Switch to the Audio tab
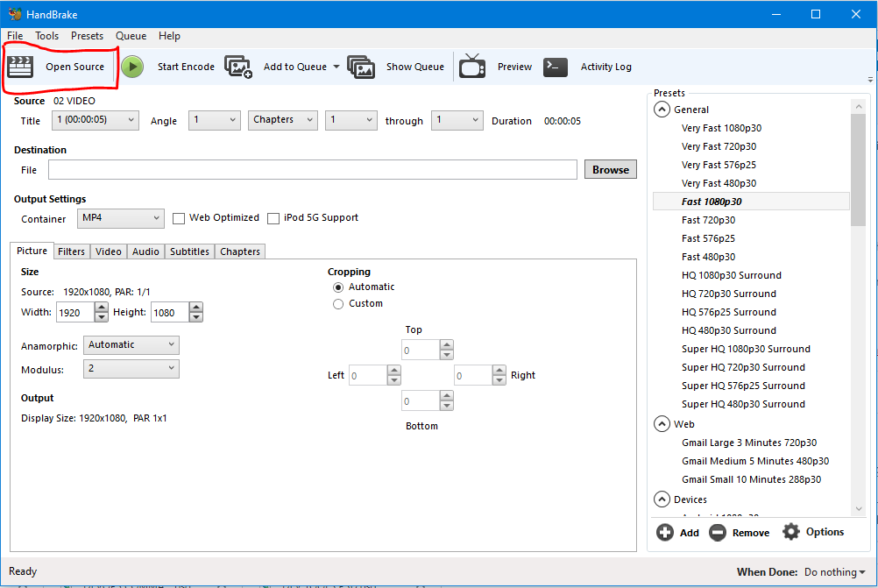 (x=145, y=251)
